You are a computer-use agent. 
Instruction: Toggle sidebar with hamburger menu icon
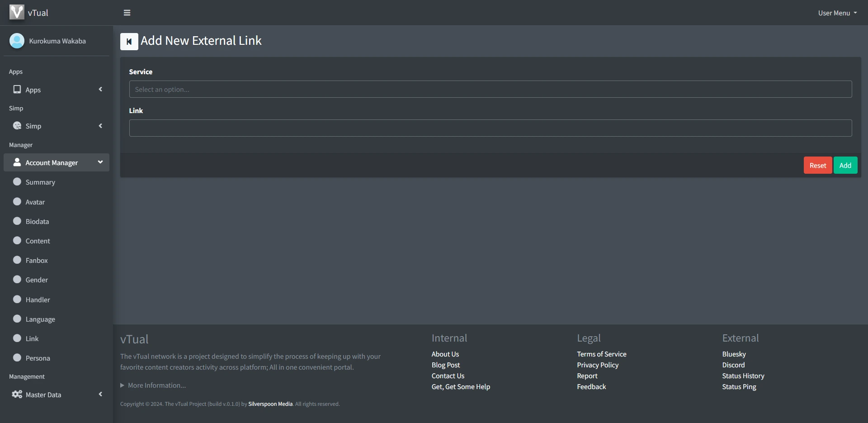coord(127,13)
